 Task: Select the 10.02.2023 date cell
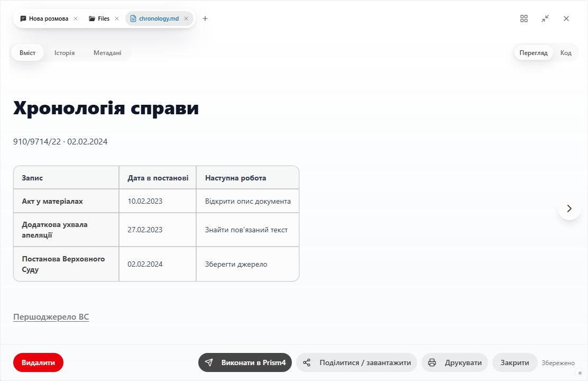pos(158,201)
